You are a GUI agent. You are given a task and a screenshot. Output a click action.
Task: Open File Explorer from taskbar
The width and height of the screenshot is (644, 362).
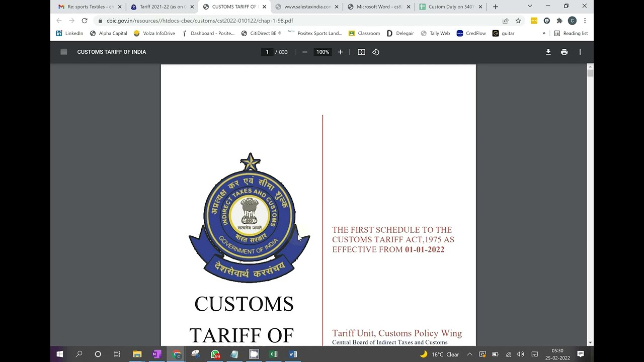tap(137, 354)
